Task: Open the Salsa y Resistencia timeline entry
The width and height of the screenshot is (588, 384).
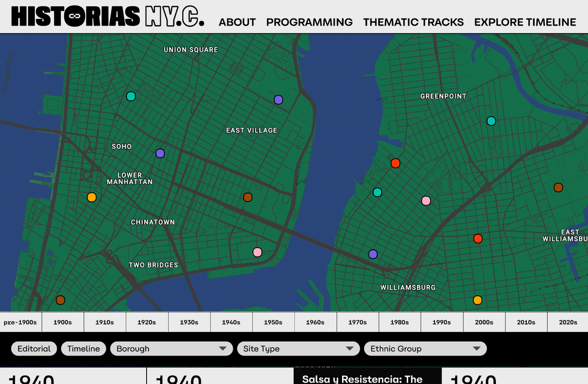Action: 367,378
